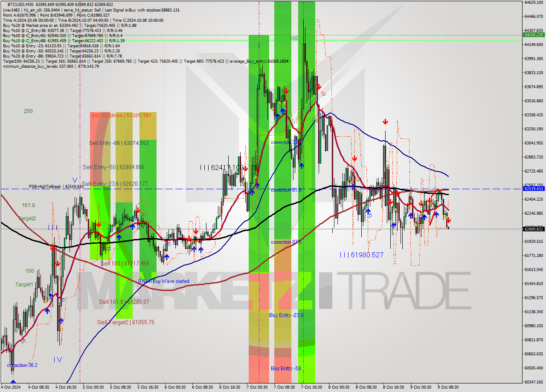The width and height of the screenshot is (546, 392).
Task: Select the BTCUSD,M30 chart title text
Action: pos(21,4)
